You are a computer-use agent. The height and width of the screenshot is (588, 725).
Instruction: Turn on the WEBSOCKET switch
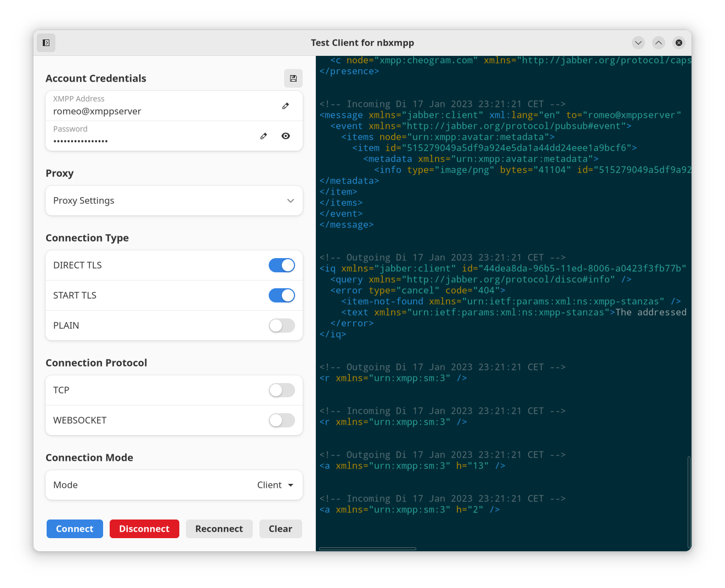[282, 420]
